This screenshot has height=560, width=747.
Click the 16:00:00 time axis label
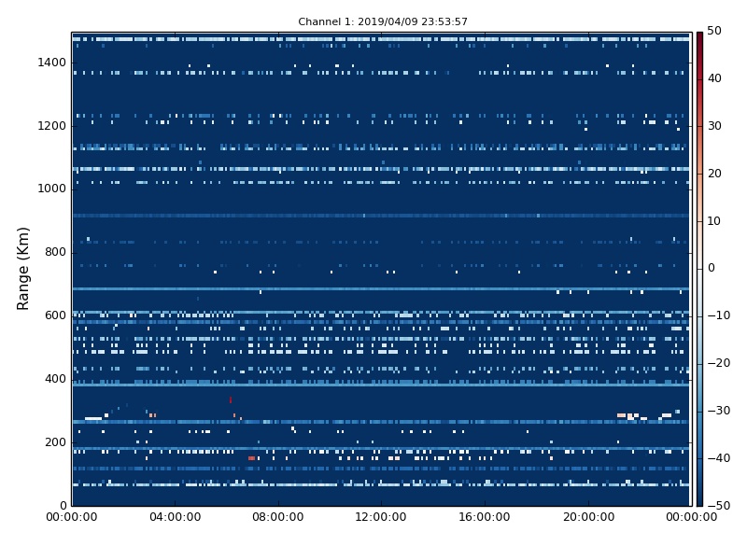pos(485,517)
